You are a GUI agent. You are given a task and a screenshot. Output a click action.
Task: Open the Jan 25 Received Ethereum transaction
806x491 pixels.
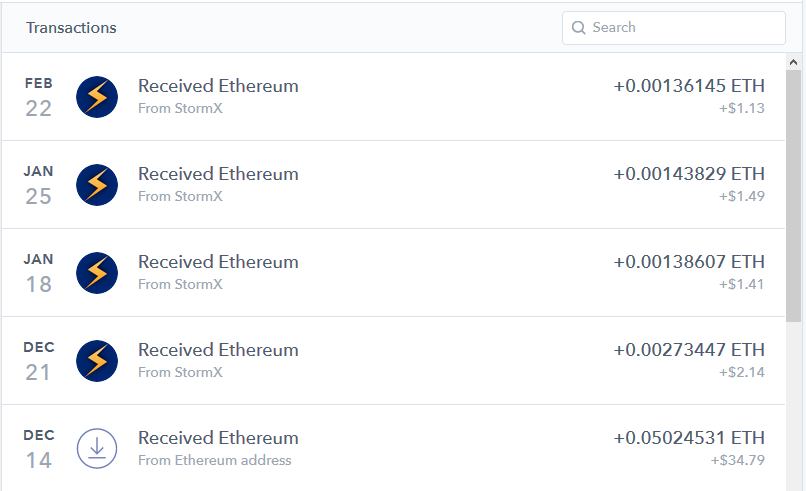point(218,174)
